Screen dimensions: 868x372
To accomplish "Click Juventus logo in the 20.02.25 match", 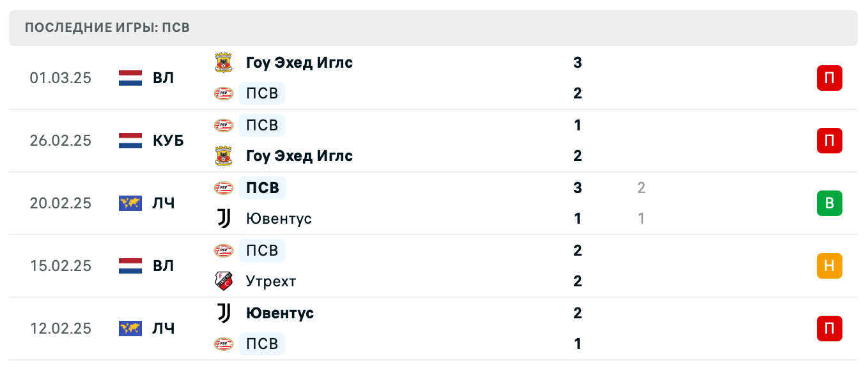I will (x=223, y=219).
